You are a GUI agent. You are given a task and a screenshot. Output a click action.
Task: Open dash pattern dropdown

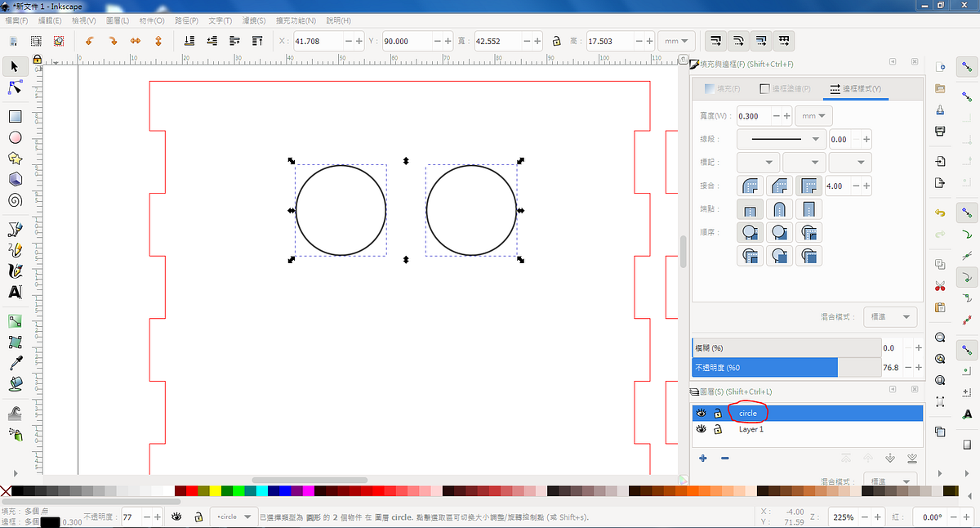782,139
